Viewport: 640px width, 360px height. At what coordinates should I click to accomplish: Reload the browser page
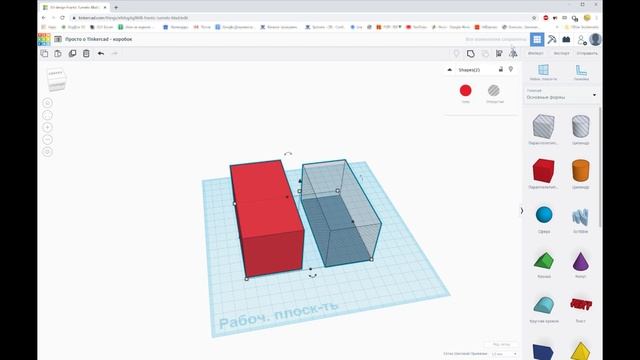(x=62, y=18)
